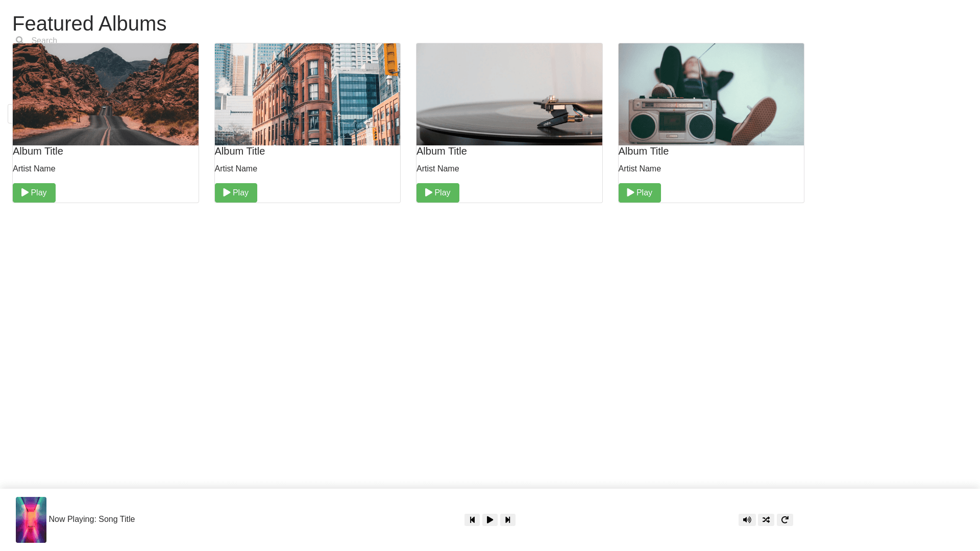Play the city buildings album
Viewport: 980px width, 551px height.
[236, 192]
